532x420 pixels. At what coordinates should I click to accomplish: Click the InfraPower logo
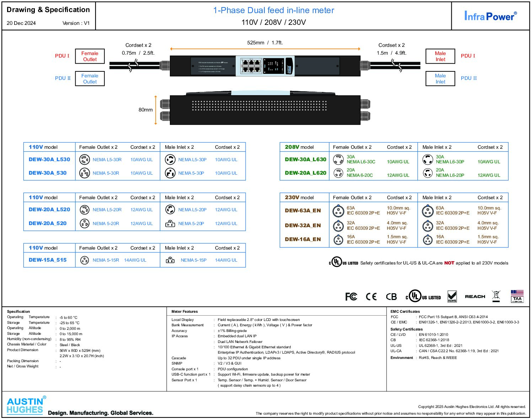pos(490,16)
